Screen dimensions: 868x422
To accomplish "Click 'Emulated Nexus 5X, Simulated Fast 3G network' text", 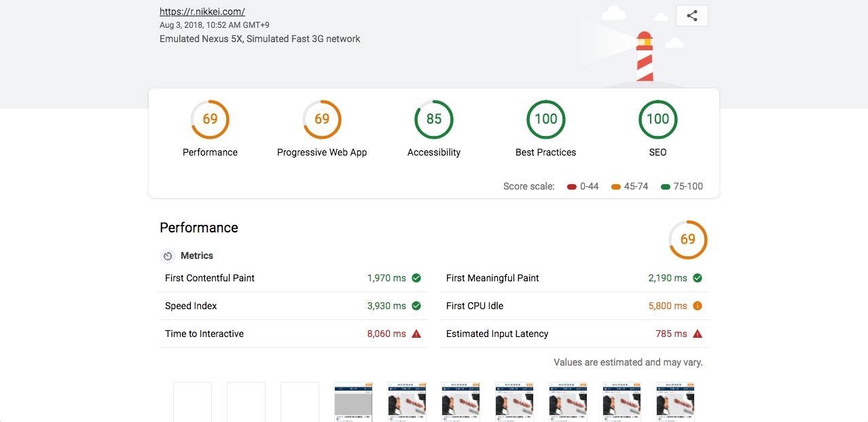I will 260,39.
